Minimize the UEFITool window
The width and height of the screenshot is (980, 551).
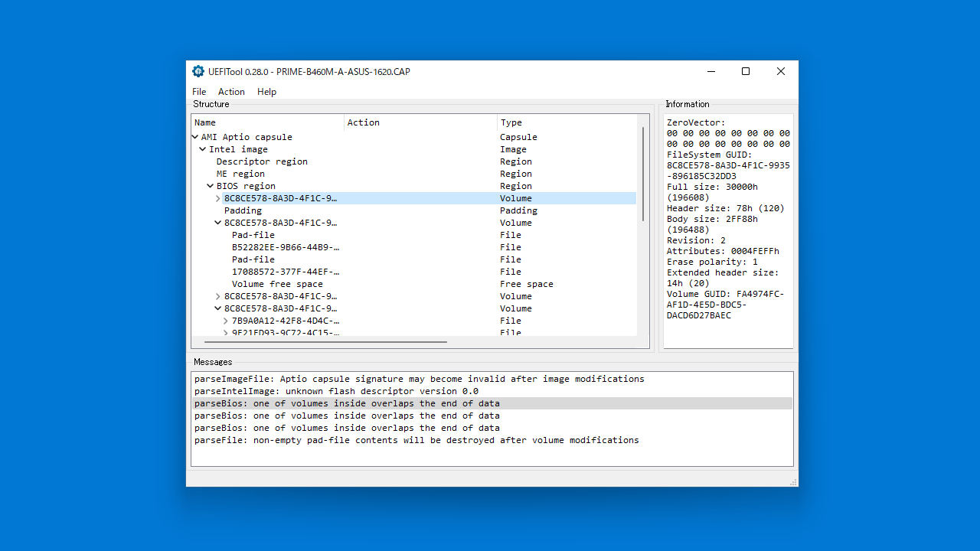click(710, 71)
